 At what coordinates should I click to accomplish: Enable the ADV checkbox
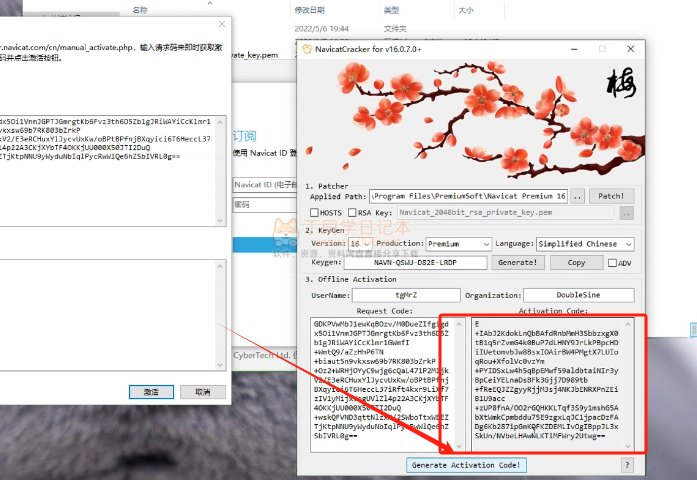612,263
